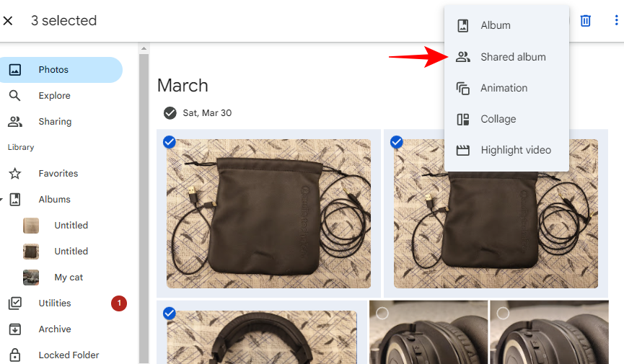This screenshot has width=624, height=364.
Task: Select the first earcup close-up photo circle
Action: (x=382, y=314)
